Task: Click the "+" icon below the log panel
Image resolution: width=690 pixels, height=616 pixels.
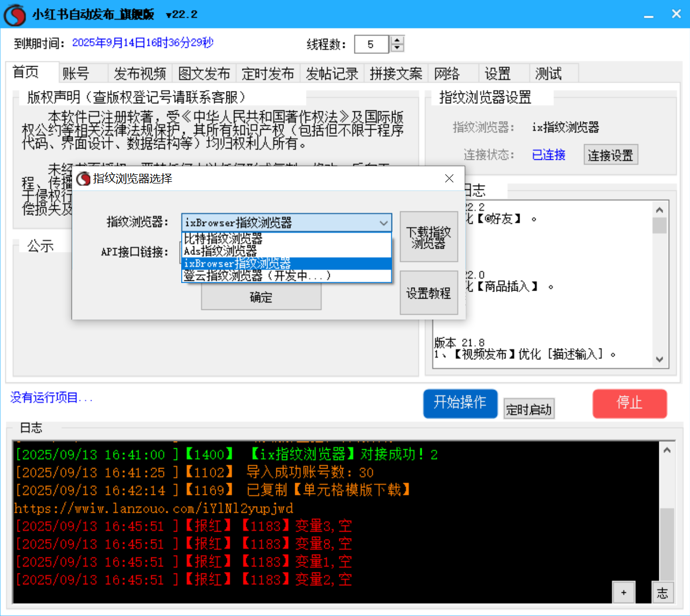Action: click(x=624, y=592)
